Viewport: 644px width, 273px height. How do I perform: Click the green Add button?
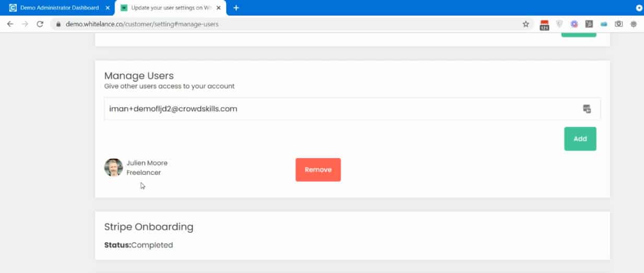coord(580,139)
